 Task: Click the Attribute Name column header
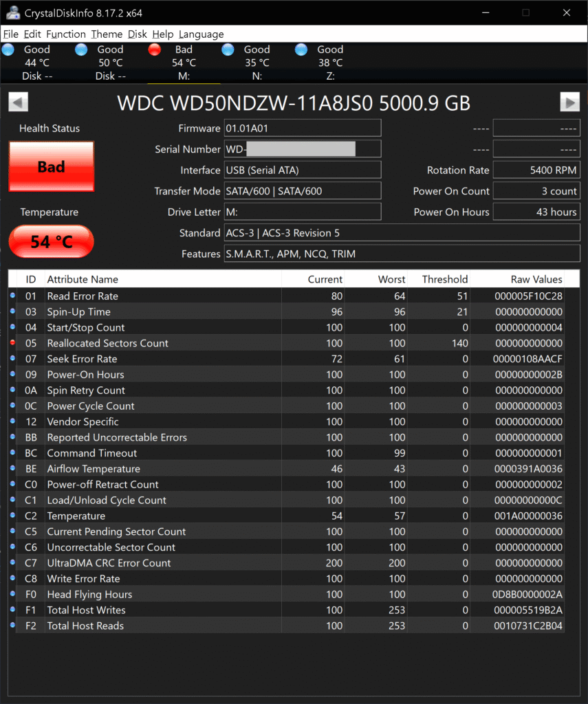coord(83,279)
